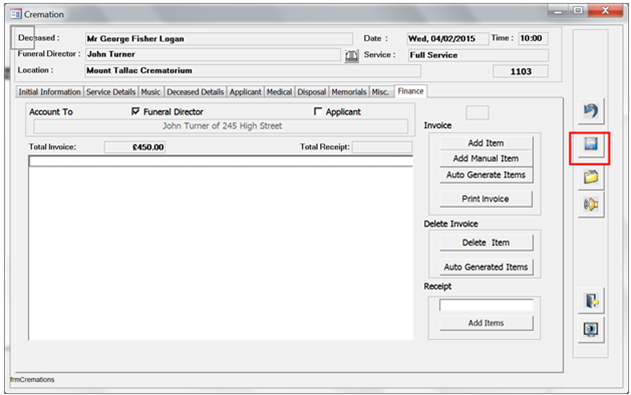Open the Service Details tab
Screen dimensions: 631x395
click(x=111, y=92)
